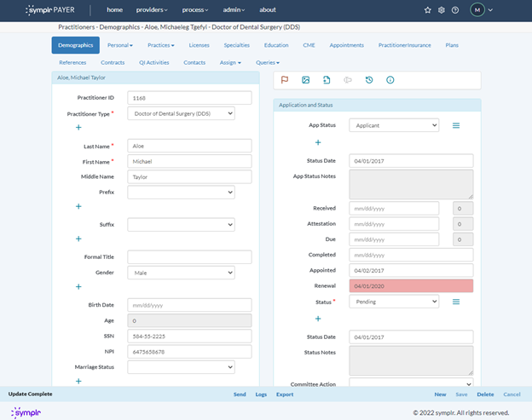Open App Status list menu icon
Image resolution: width=532 pixels, height=420 pixels.
pyautogui.click(x=456, y=125)
